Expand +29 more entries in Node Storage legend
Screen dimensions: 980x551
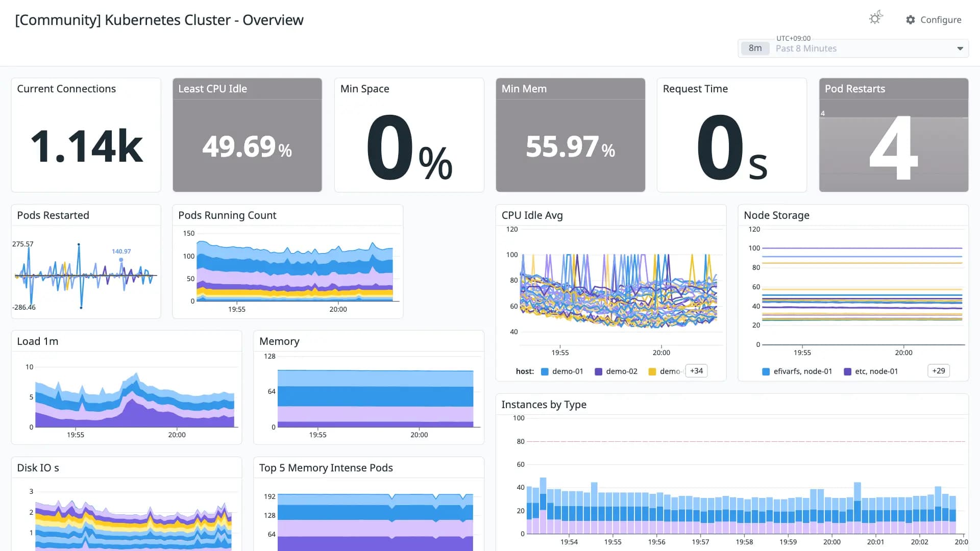point(938,371)
